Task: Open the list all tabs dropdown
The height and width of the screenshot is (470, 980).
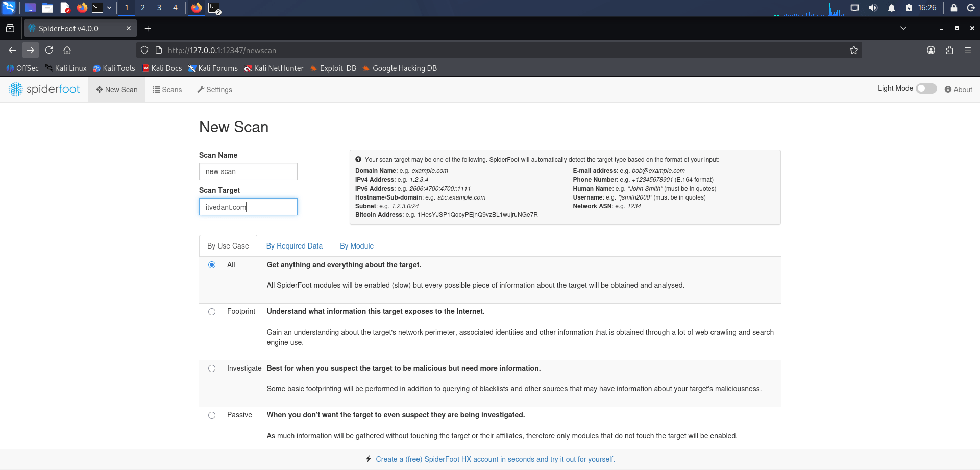Action: [903, 28]
